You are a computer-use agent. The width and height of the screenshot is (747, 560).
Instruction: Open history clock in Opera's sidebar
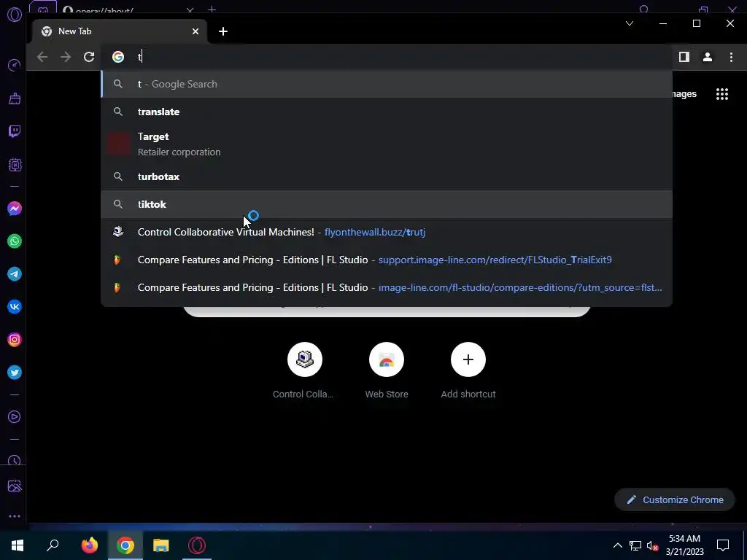click(x=15, y=460)
